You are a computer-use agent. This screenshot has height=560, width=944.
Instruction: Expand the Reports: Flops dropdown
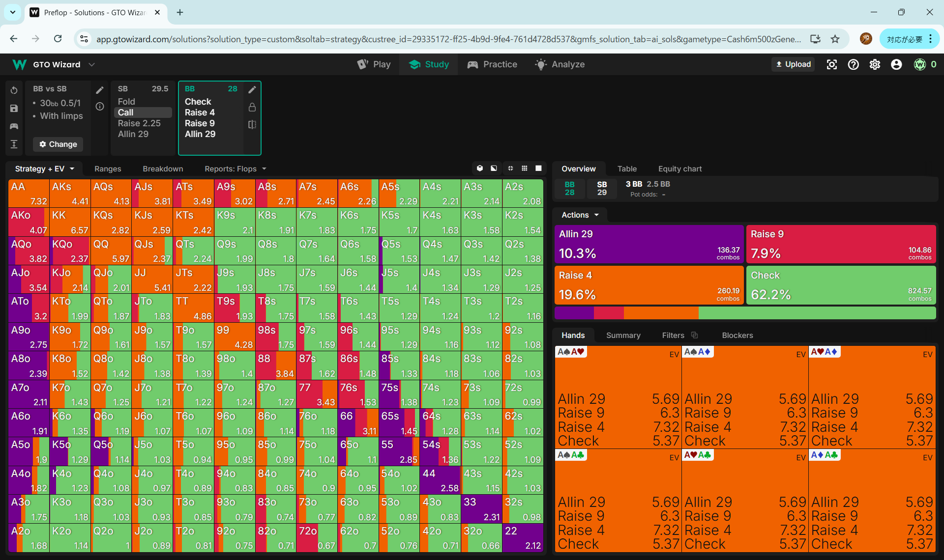(235, 168)
